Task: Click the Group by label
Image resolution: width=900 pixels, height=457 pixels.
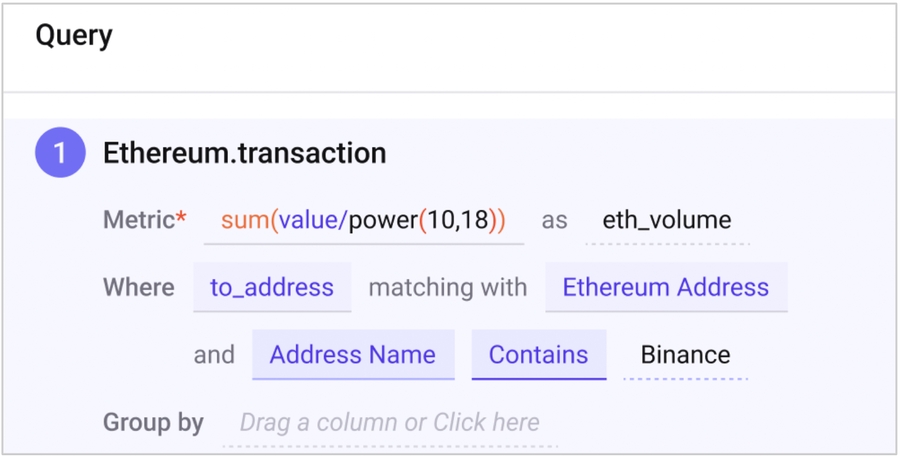Action: coord(153,422)
